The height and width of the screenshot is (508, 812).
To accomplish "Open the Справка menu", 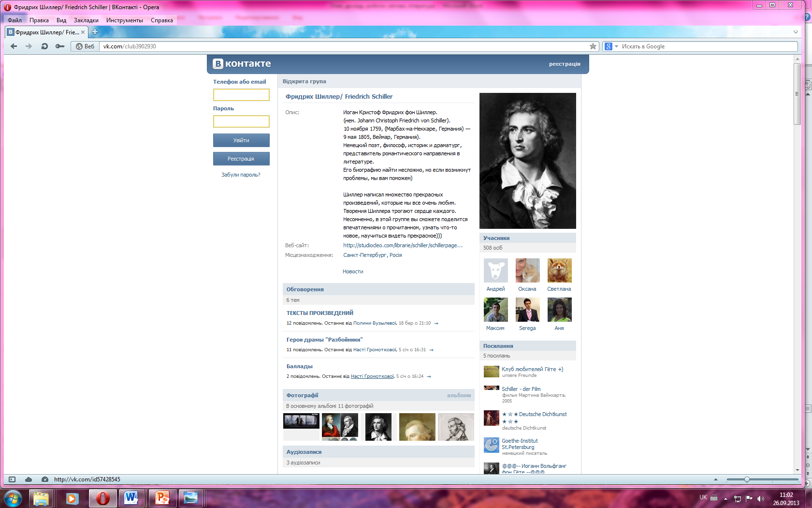I will [x=162, y=20].
